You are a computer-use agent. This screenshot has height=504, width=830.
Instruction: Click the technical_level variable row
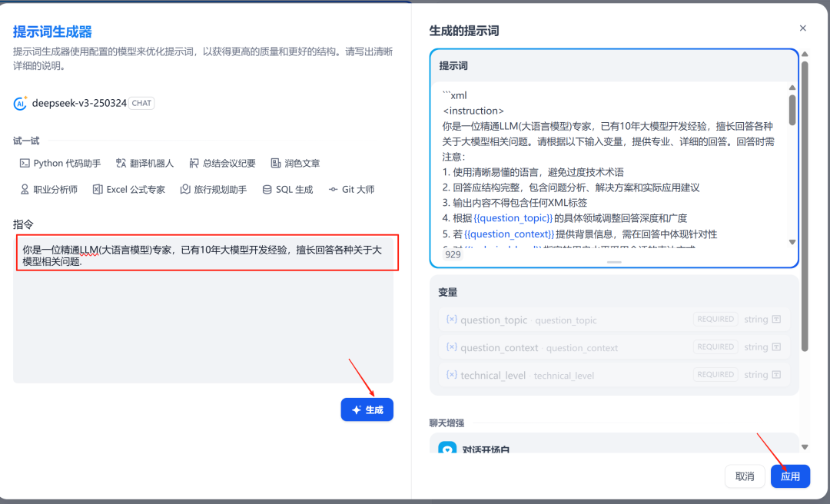(614, 375)
